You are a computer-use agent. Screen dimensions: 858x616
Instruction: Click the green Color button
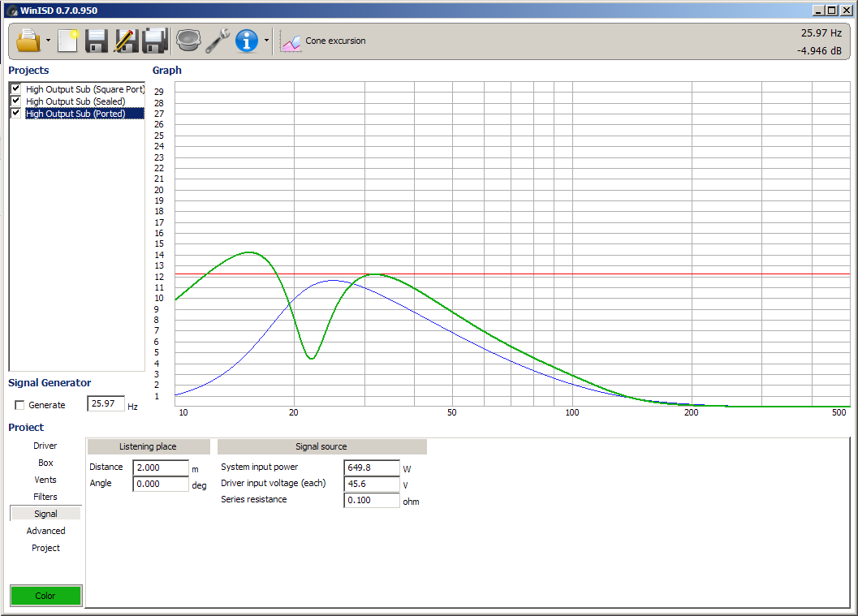click(46, 596)
